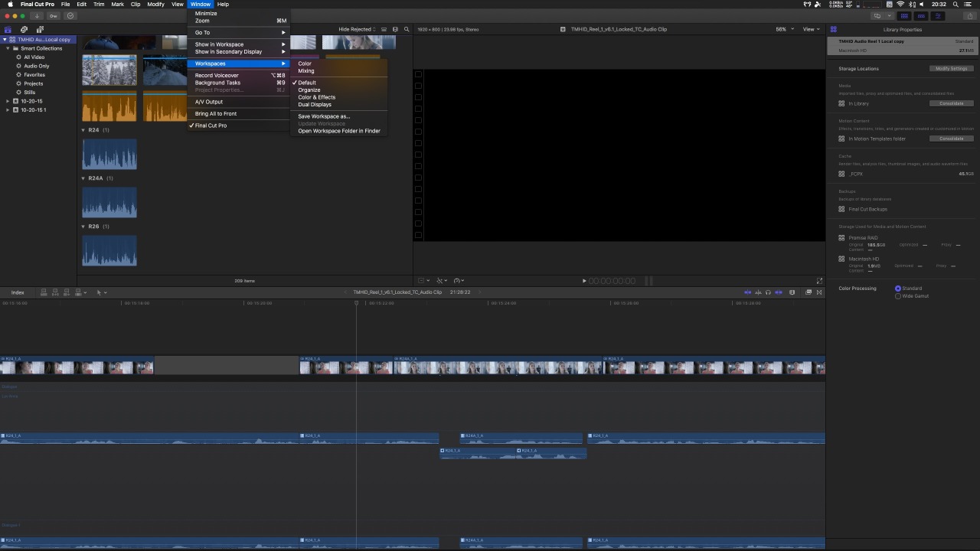Image resolution: width=980 pixels, height=551 pixels.
Task: Click Modify Settings button in inspector
Action: 952,69
